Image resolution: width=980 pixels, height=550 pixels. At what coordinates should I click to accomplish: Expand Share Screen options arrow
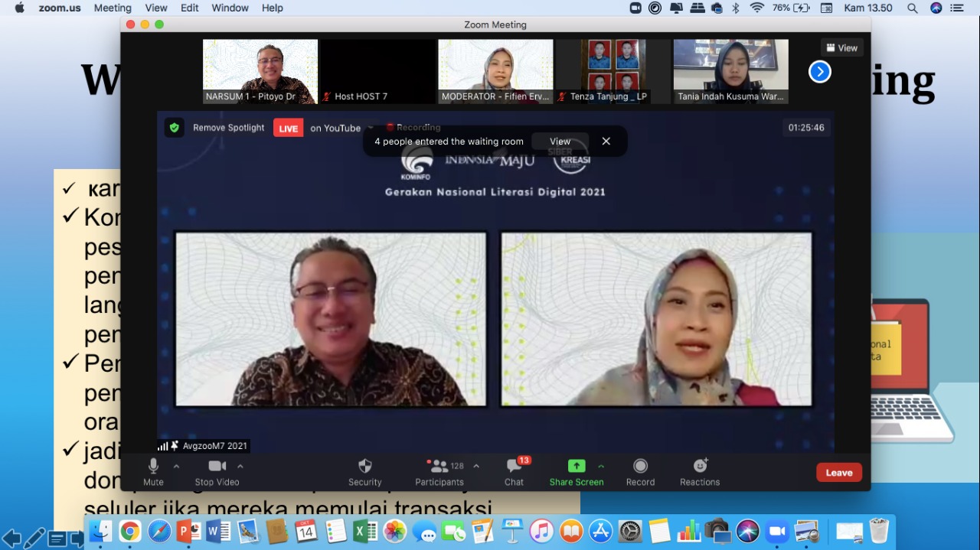601,466
